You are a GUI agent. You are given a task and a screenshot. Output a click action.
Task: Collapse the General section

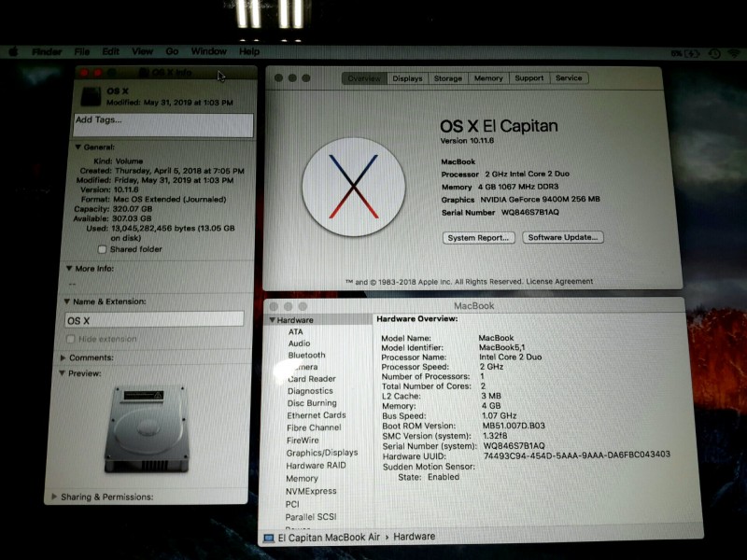click(78, 147)
